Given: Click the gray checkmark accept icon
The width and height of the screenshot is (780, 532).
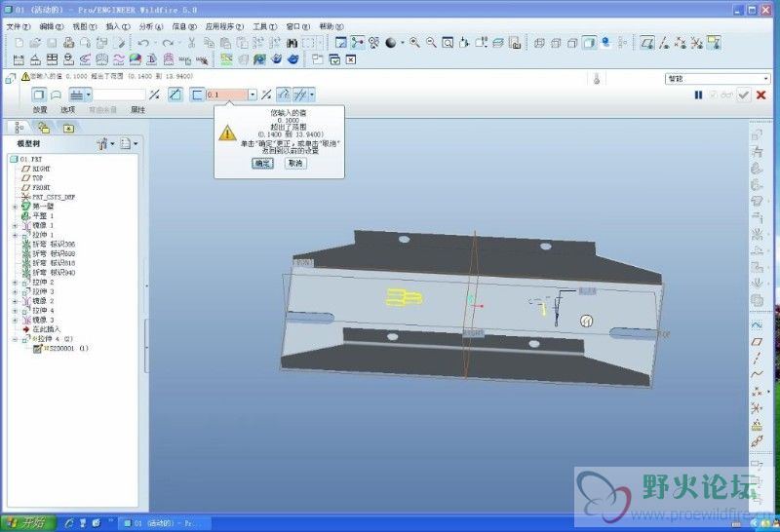Looking at the screenshot, I should (744, 95).
